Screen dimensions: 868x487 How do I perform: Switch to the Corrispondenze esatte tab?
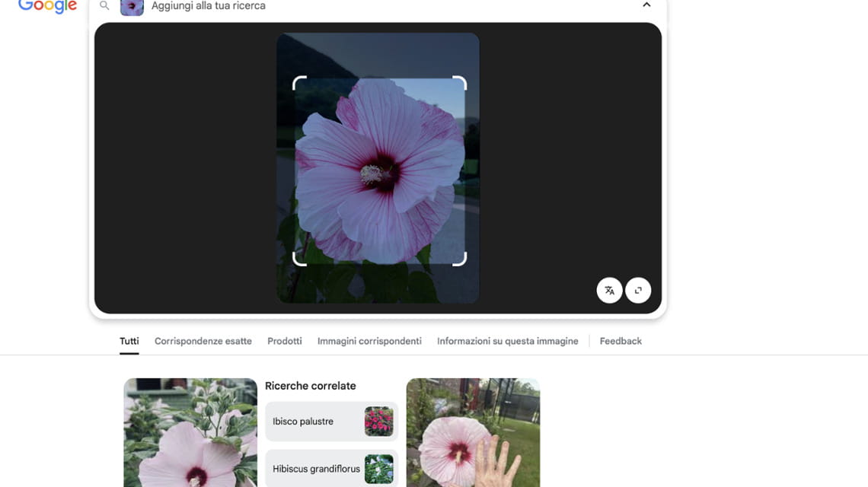[203, 341]
